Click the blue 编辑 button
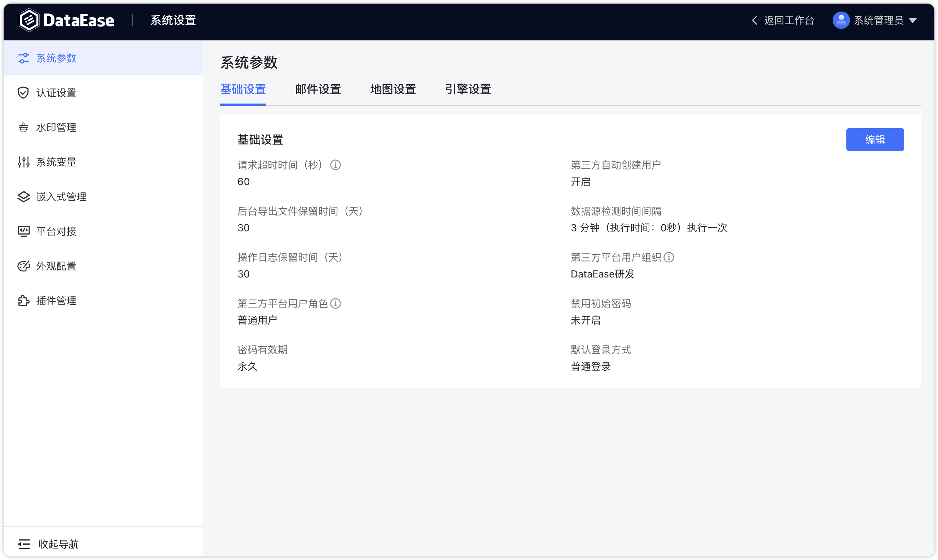938x560 pixels. tap(875, 140)
